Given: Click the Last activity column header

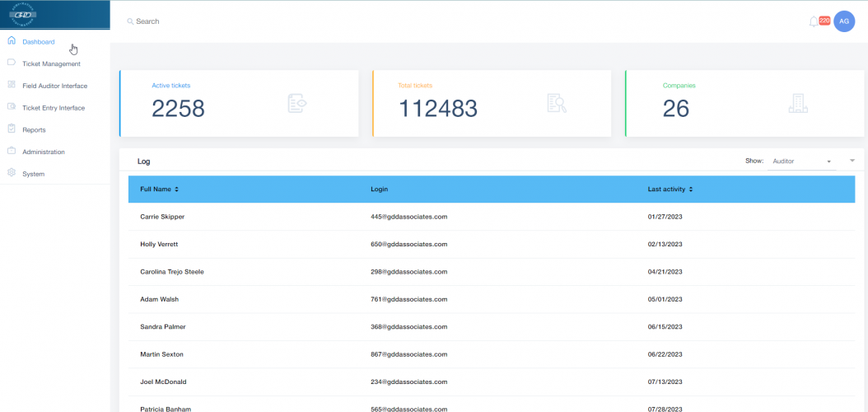Looking at the screenshot, I should tap(666, 190).
